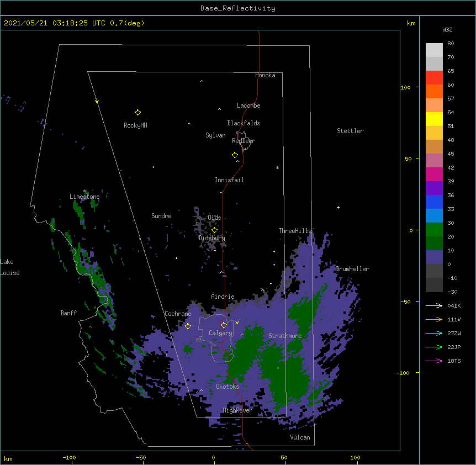Click the 0 tick on horizontal axis
The width and height of the screenshot is (476, 465).
click(x=213, y=457)
